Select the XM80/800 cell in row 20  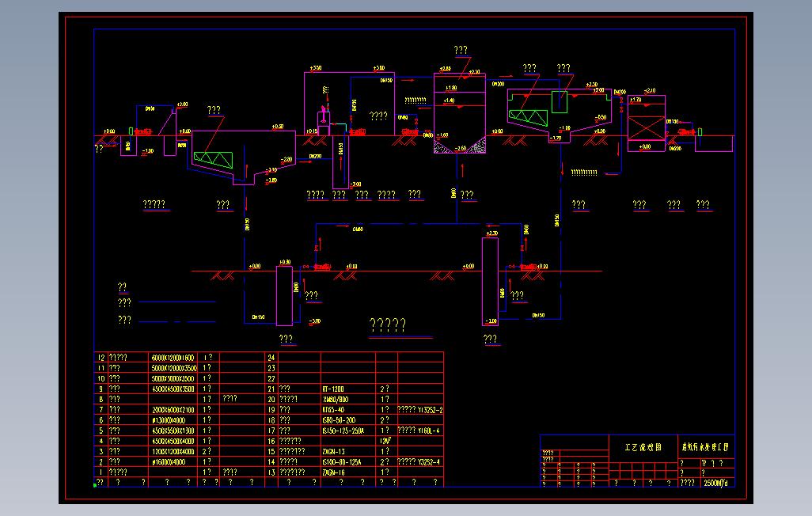pos(336,400)
